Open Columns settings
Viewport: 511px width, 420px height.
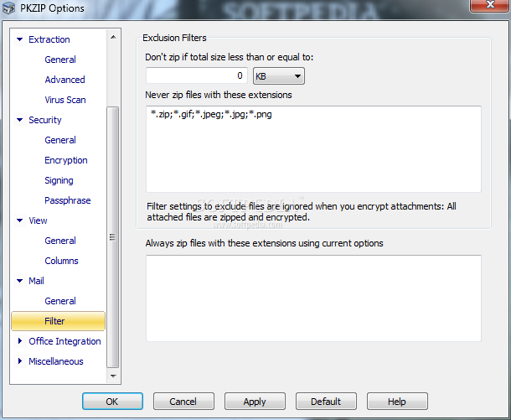(x=62, y=261)
